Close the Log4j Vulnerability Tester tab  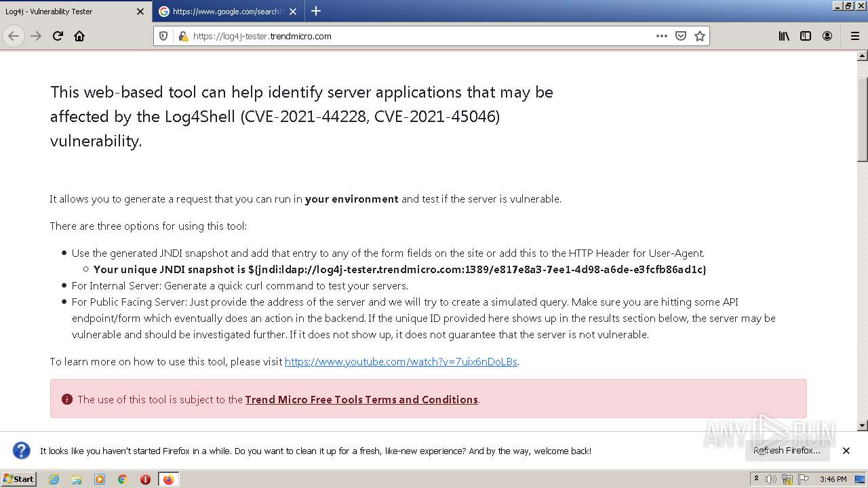(140, 12)
